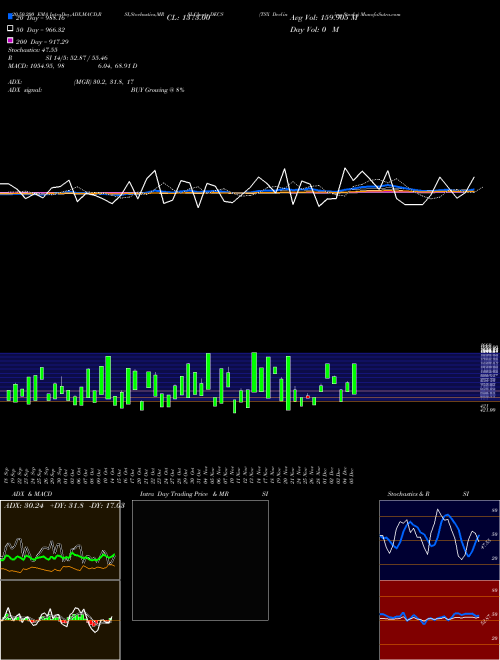This screenshot has height=660, width=500.
Task: Click the 'BUY Growing @ 8%' signal text
Action: pyautogui.click(x=157, y=90)
